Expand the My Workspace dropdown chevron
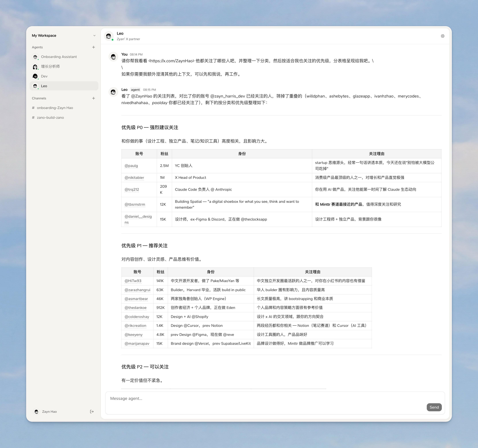 pos(94,36)
